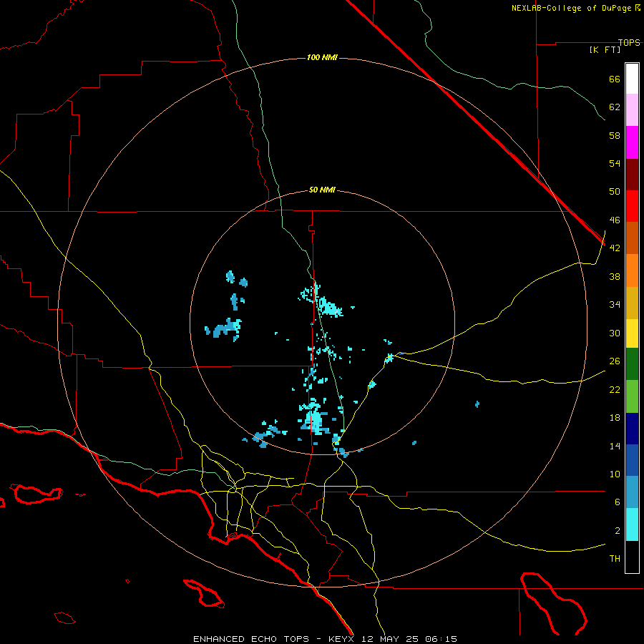This screenshot has width=644, height=644.
Task: Click the dark red 54 K FT swatch
Action: 632,174
